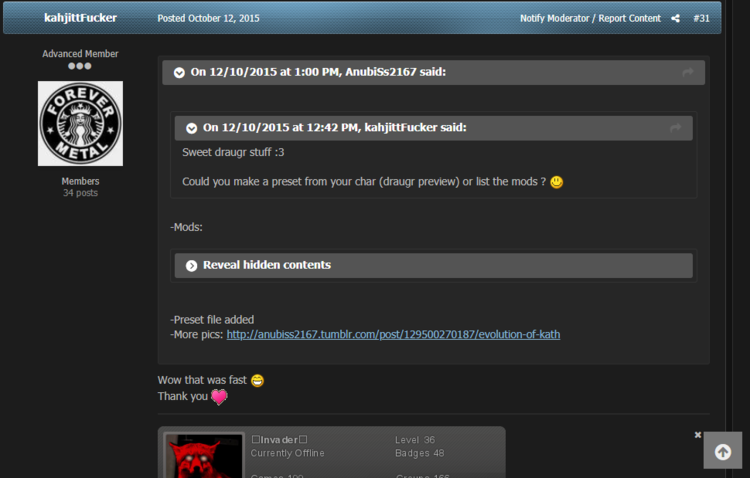Jump to kahjittFucker's quoted post arrow
The height and width of the screenshot is (478, 750).
pyautogui.click(x=675, y=128)
